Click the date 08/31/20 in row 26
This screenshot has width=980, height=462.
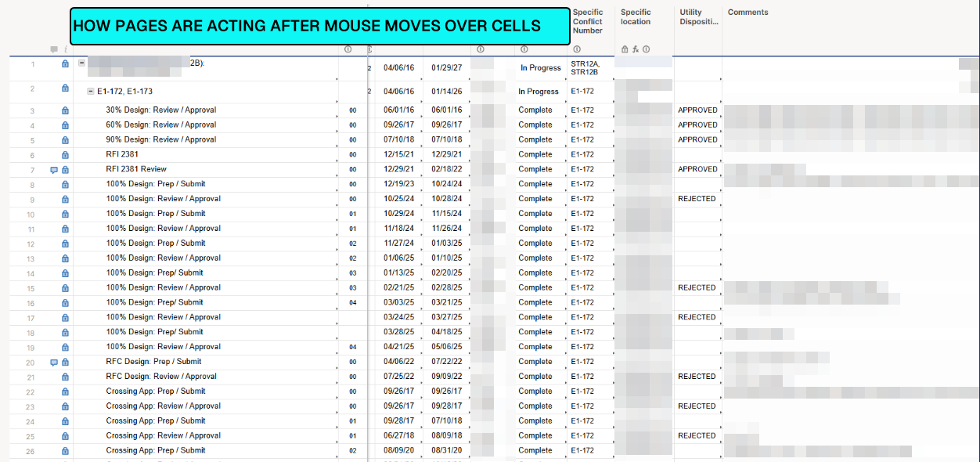pos(447,451)
